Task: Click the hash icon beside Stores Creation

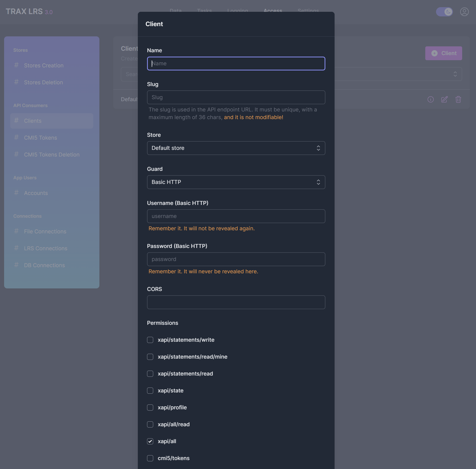Action: pyautogui.click(x=16, y=65)
